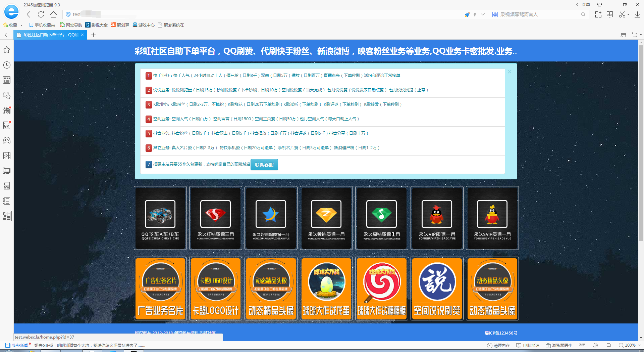Collapse the sidebar with the arrow toggle
Image resolution: width=644 pixels, height=352 pixels.
[x=6, y=35]
